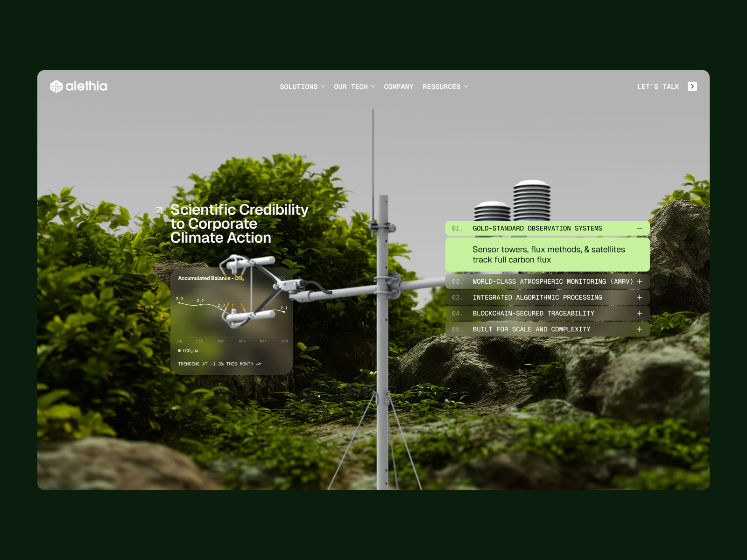Click the alethia wordmark text
The width and height of the screenshot is (747, 560).
tap(86, 86)
